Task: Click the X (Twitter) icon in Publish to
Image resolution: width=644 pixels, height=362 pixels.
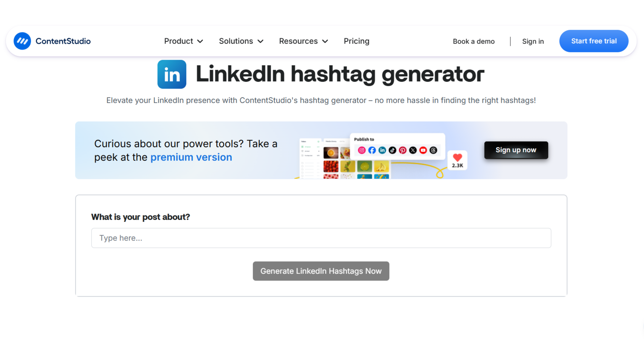Action: pos(413,150)
